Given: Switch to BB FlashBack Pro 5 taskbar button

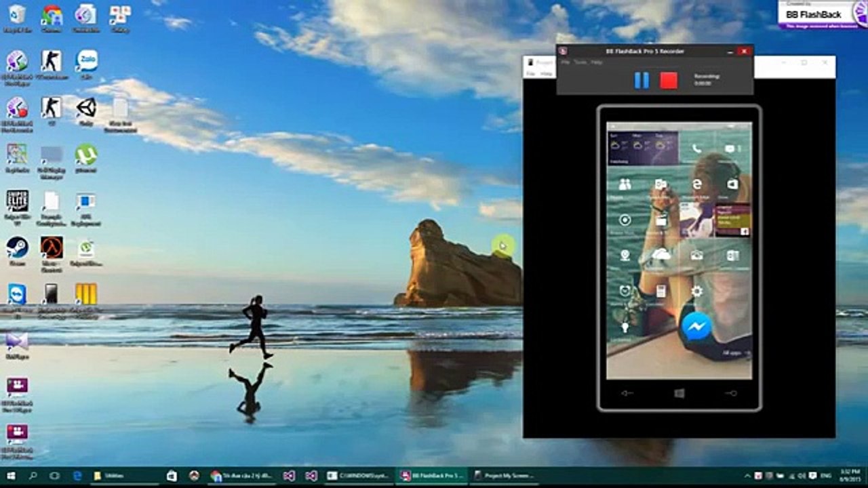Looking at the screenshot, I should click(x=432, y=476).
